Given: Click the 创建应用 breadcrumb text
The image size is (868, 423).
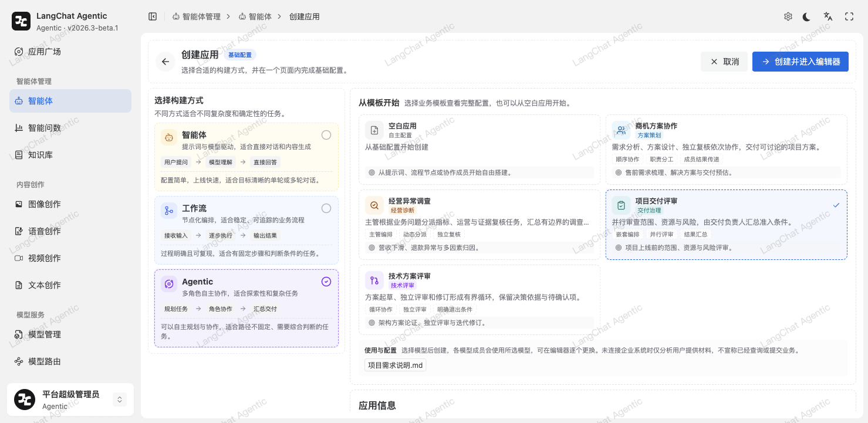Looking at the screenshot, I should click(305, 16).
